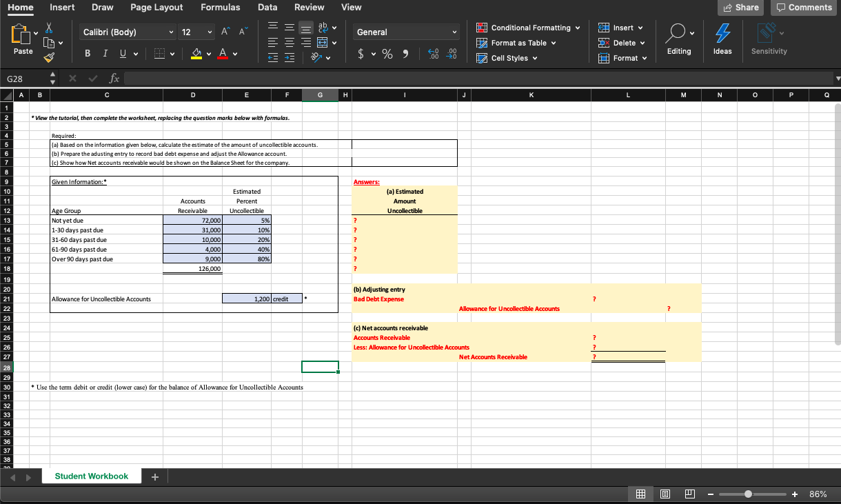Open the Font Color dropdown arrow
This screenshot has height=504, width=841.
tap(235, 54)
